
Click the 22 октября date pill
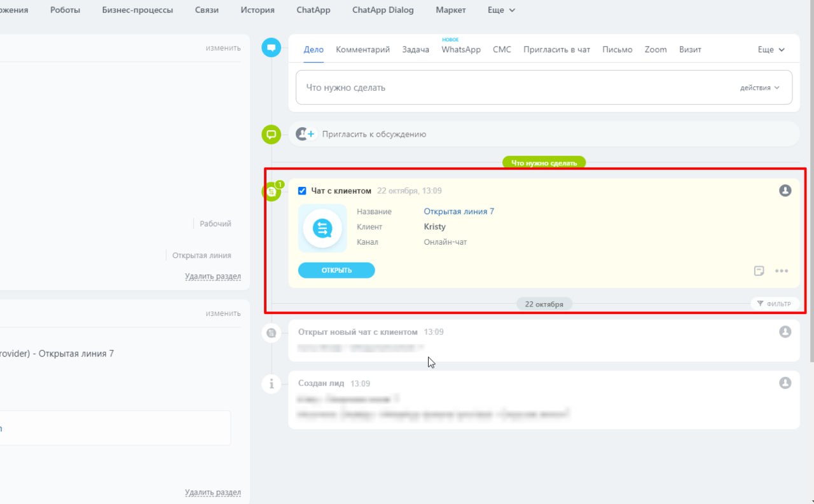click(544, 304)
